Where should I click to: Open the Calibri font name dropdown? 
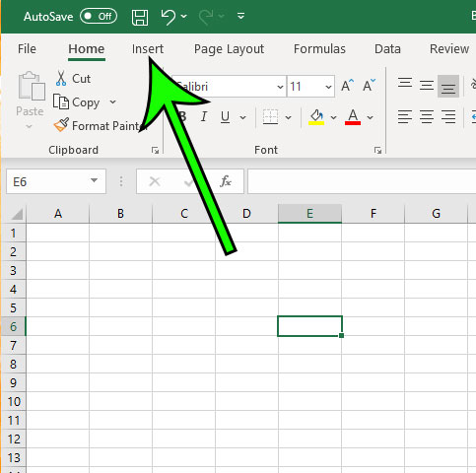(280, 87)
